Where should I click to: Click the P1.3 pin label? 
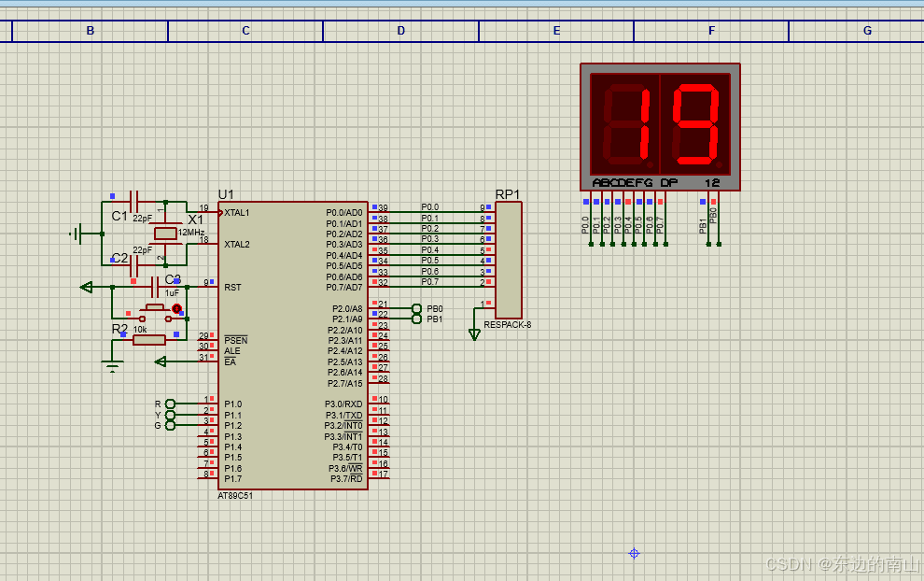tap(232, 436)
